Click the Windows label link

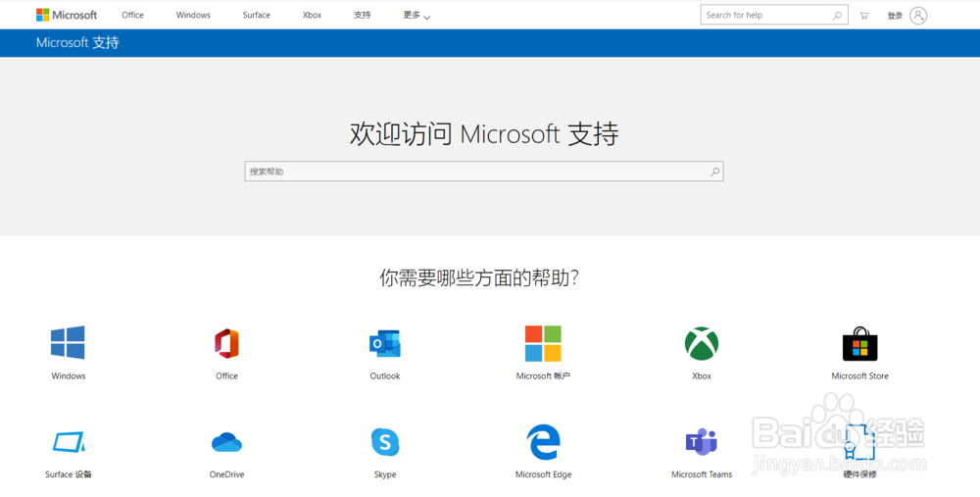[x=69, y=375]
